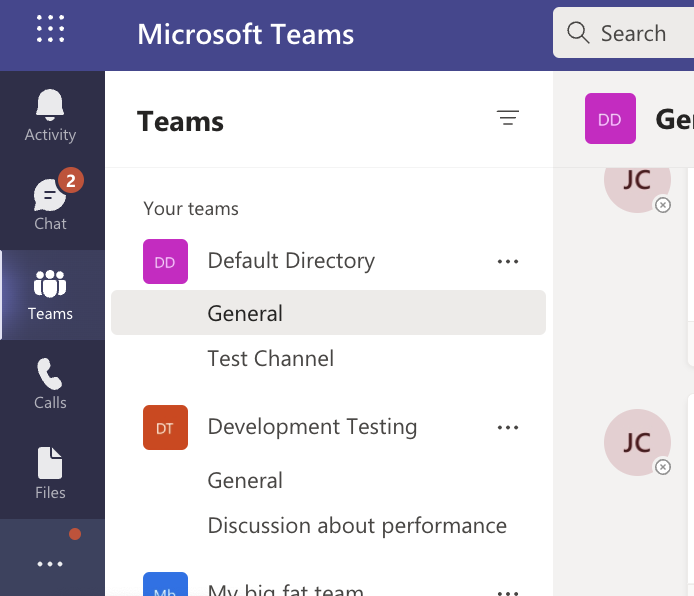The image size is (694, 596).
Task: Click the Your teams section label
Action: click(191, 208)
